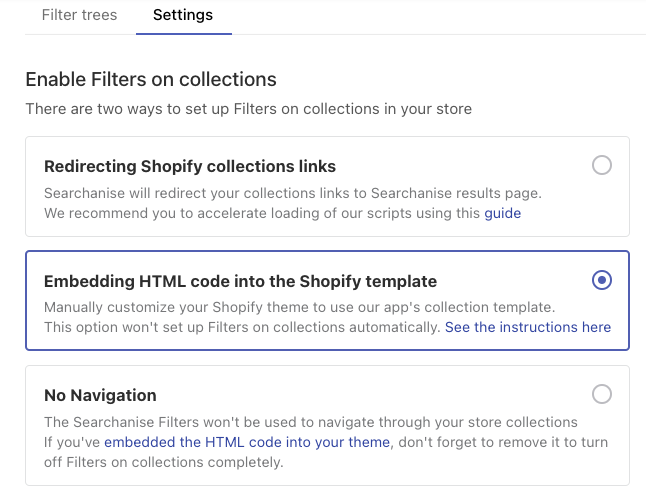
Task: Click the Enable Filters on collections heading
Action: pos(151,80)
